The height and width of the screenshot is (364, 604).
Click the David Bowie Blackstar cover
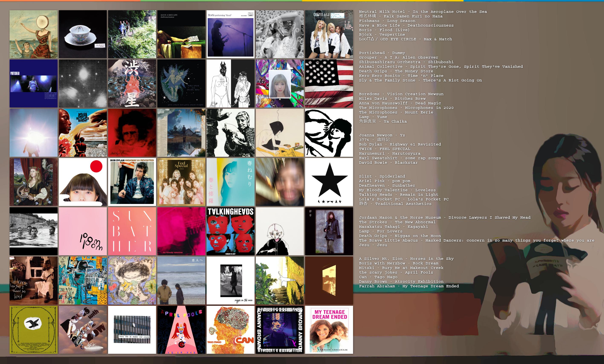point(329,182)
